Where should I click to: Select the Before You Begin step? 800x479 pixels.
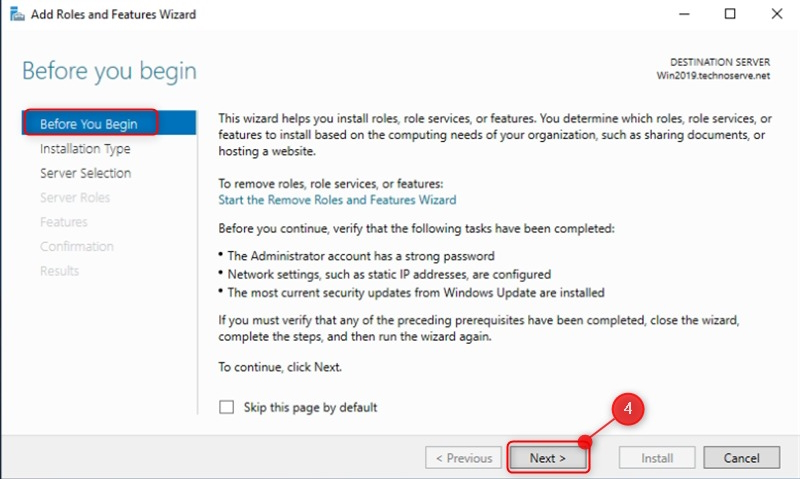(89, 124)
